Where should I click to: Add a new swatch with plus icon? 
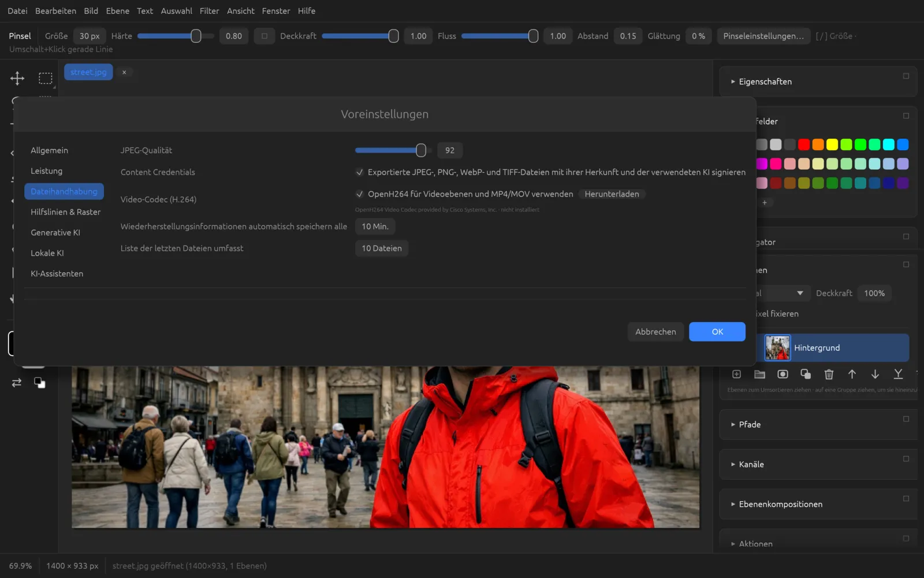pyautogui.click(x=765, y=203)
